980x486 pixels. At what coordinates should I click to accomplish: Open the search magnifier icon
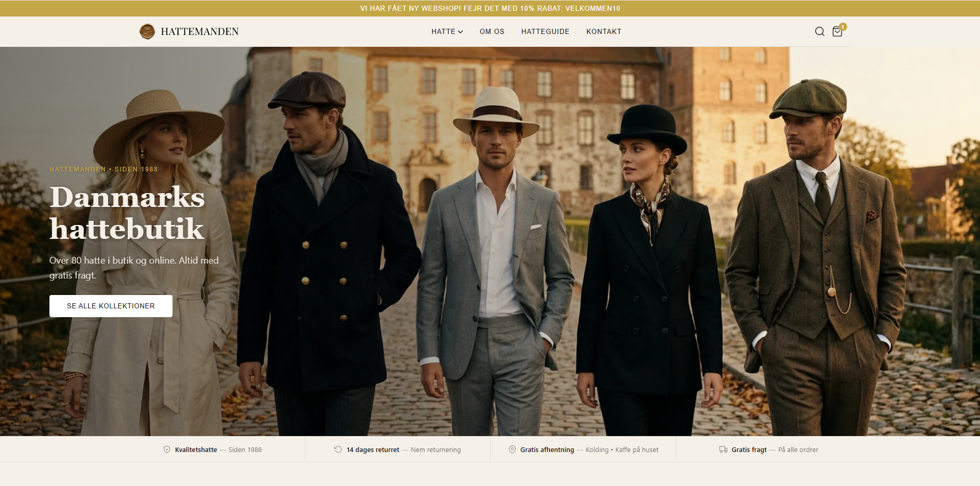point(819,31)
